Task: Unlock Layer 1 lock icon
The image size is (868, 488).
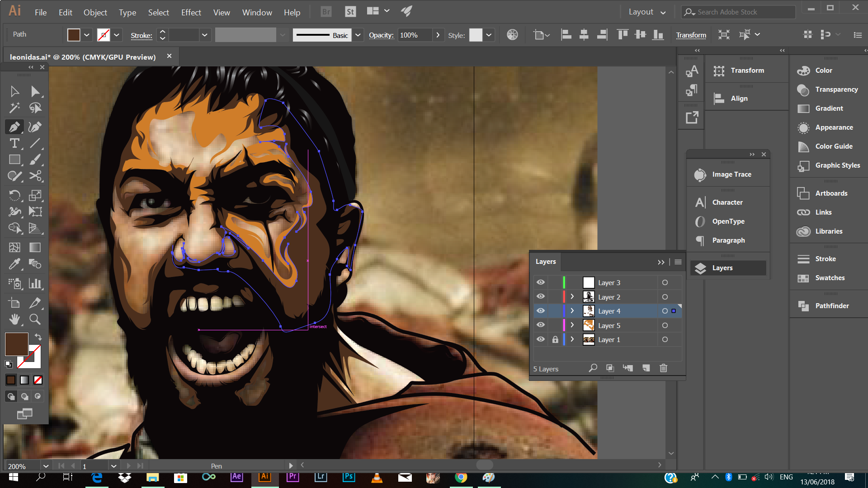Action: pyautogui.click(x=555, y=339)
